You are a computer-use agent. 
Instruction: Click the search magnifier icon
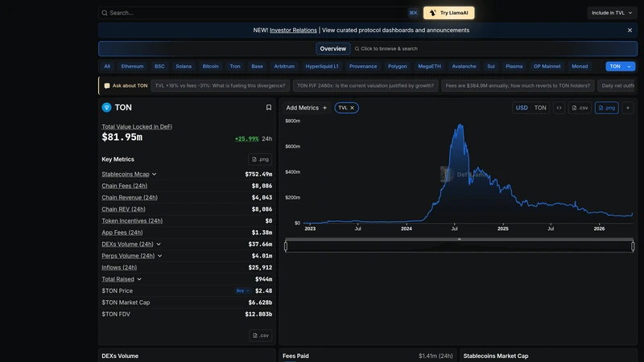[105, 13]
